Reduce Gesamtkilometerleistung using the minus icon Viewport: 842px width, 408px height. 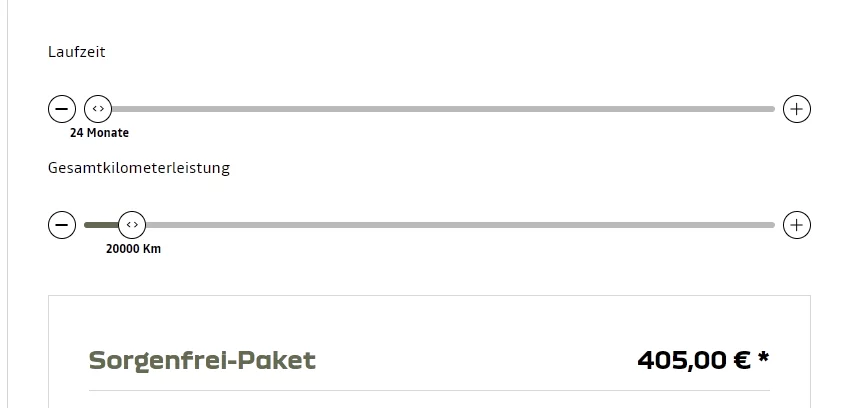coord(62,225)
